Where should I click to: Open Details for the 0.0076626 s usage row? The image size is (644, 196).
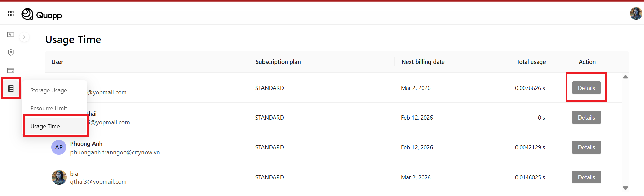point(586,88)
